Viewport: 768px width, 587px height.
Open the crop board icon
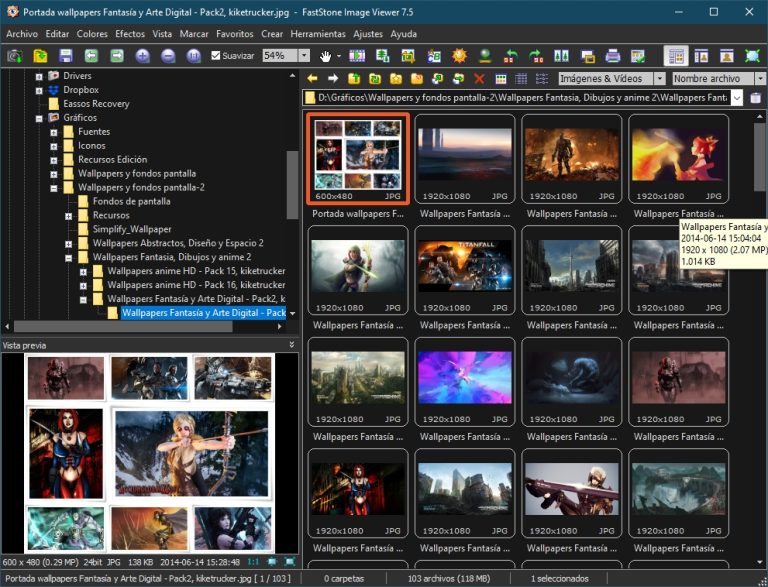coord(408,56)
